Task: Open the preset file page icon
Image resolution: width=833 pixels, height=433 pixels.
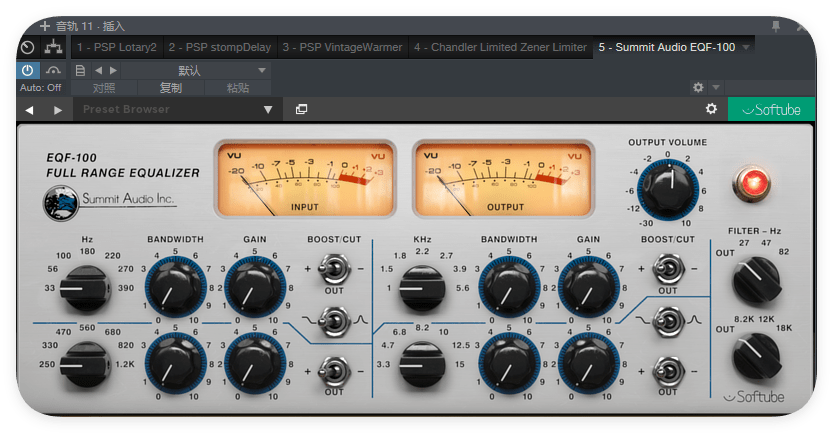Action: (80, 70)
